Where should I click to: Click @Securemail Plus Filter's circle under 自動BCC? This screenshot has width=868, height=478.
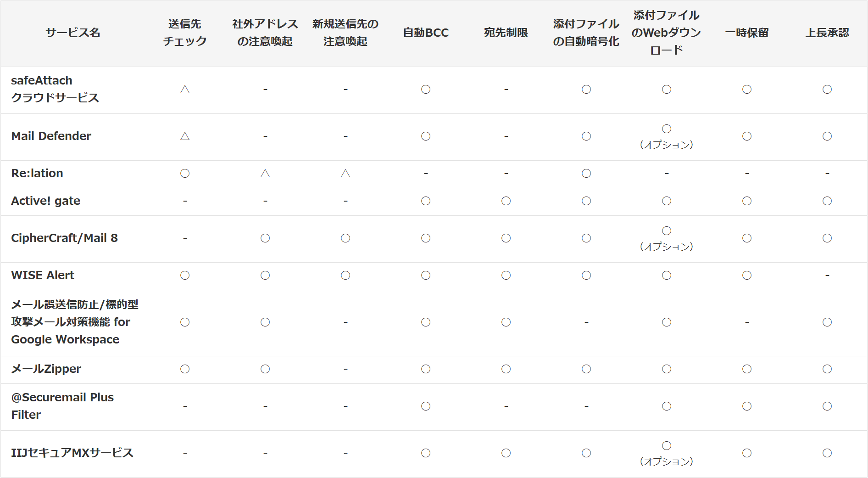(426, 406)
